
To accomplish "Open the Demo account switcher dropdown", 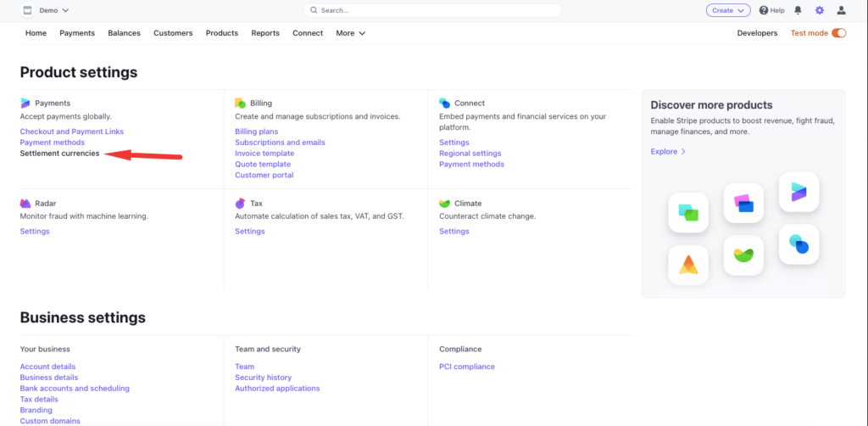I will pyautogui.click(x=53, y=10).
